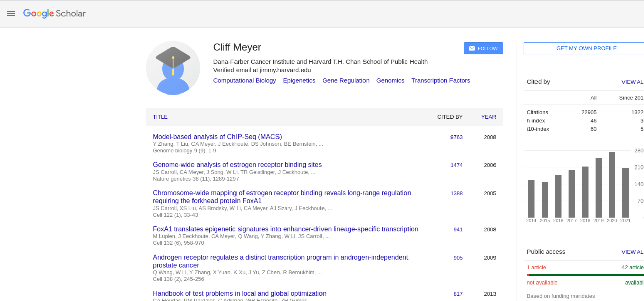Click View All next to Cited by
The image size is (644, 301).
click(x=633, y=82)
